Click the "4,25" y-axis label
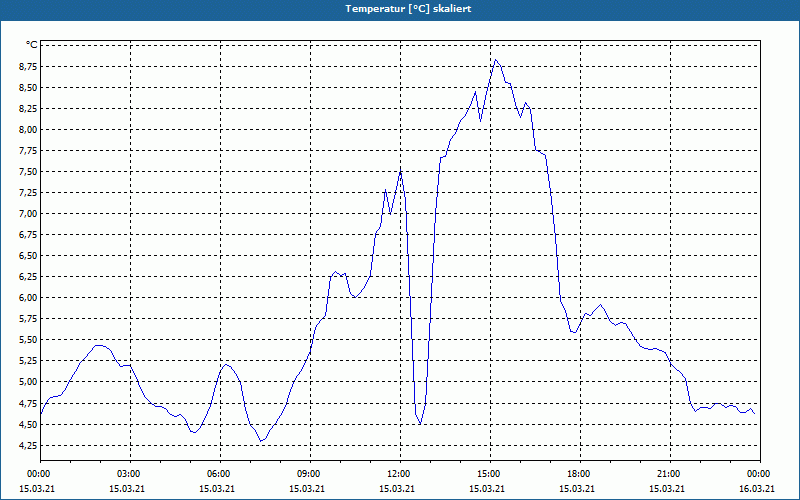This screenshot has height=500, width=800. pos(29,445)
